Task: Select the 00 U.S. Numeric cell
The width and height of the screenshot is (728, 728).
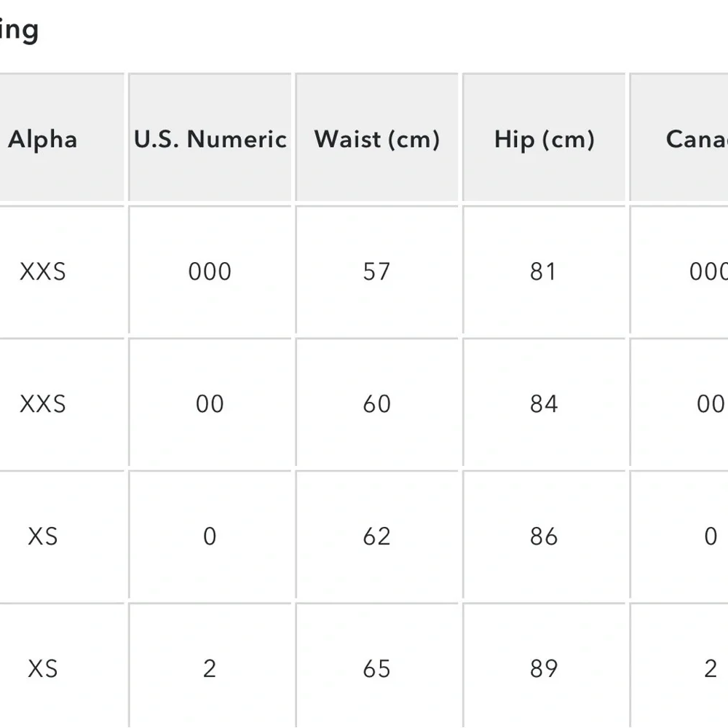Action: coord(210,403)
